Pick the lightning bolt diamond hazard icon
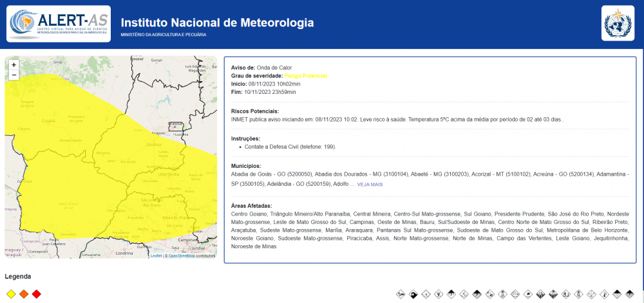This screenshot has width=644, height=303. point(464,294)
